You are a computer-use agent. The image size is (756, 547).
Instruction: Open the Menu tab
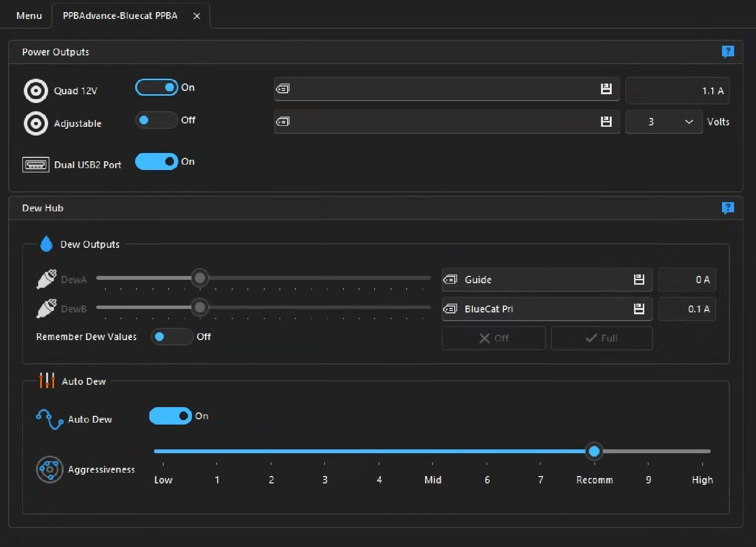[29, 16]
